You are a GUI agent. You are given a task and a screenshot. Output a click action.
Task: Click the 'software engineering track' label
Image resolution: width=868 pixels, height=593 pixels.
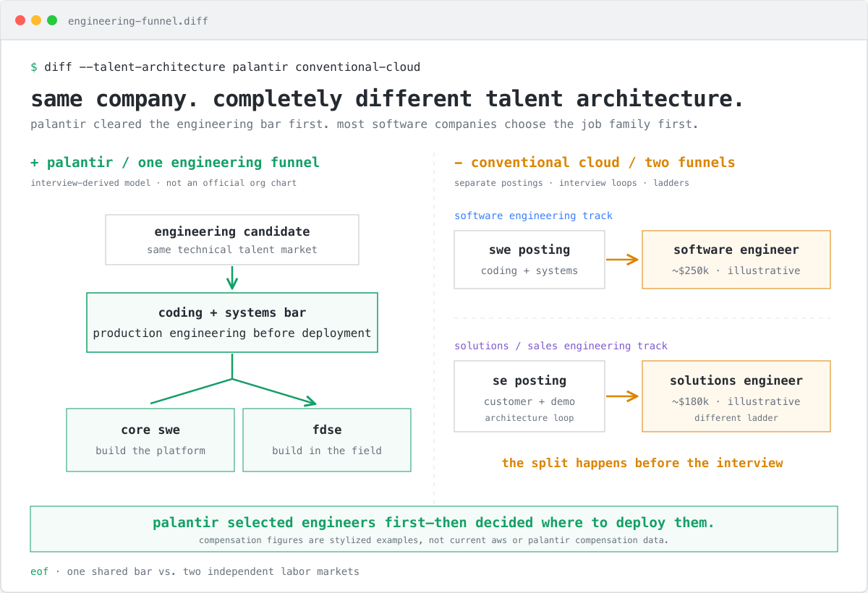pyautogui.click(x=533, y=216)
